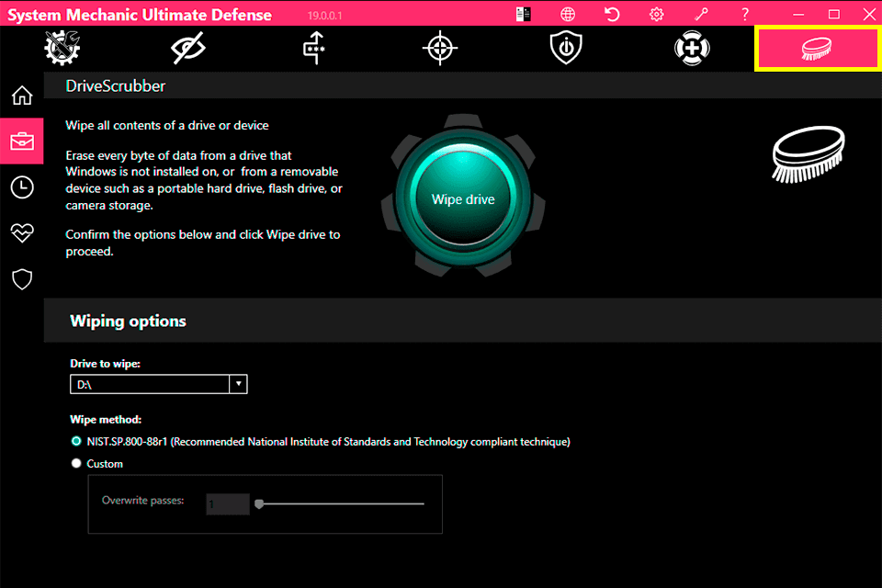Screen dimensions: 882x588
Task: Open the System Mechanic tools icon
Action: (x=62, y=48)
